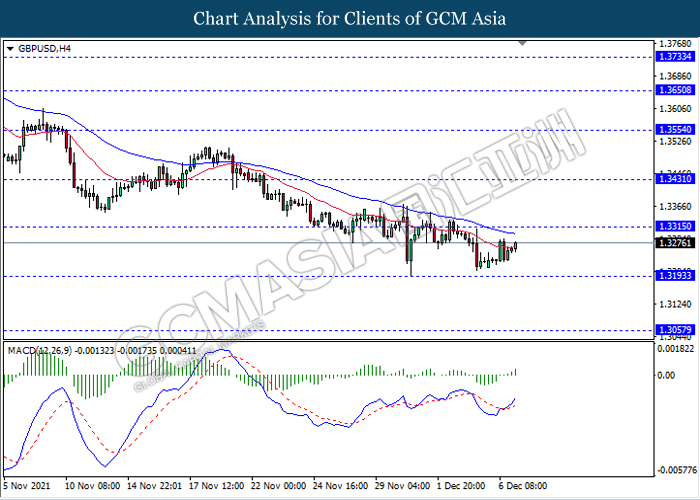
Task: Click the 1.34310 level label
Action: coord(675,179)
